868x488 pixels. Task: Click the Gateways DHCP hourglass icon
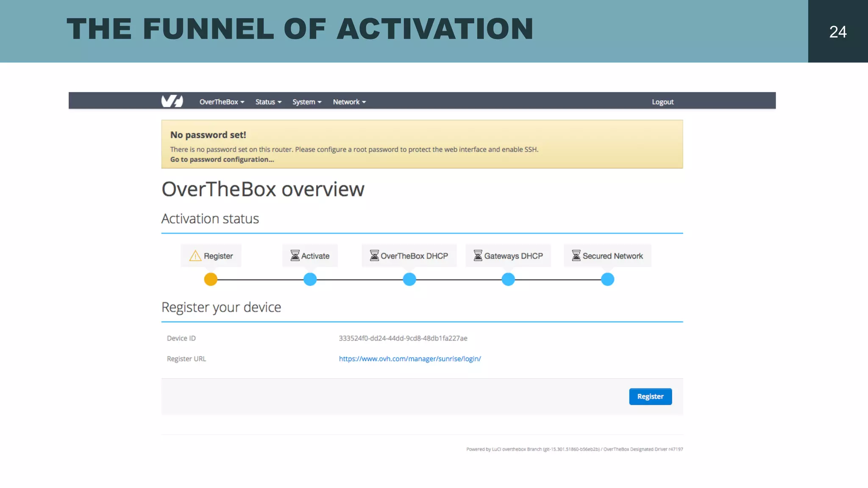(x=478, y=255)
